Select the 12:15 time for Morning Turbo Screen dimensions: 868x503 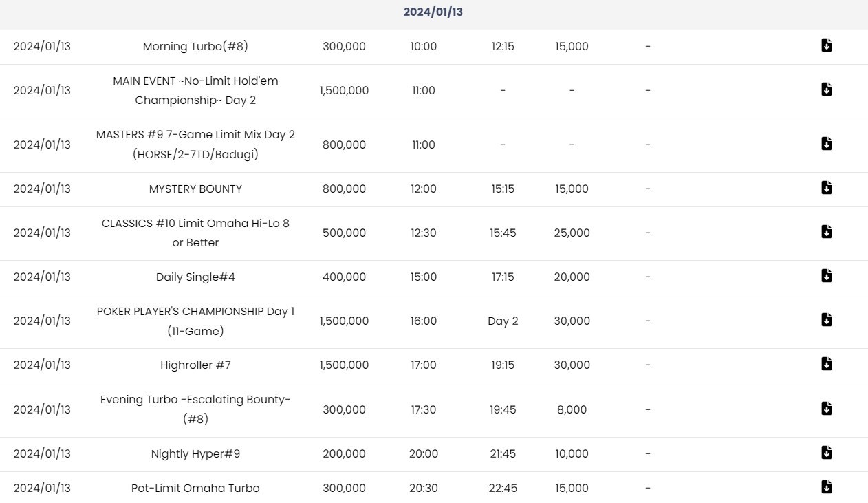tap(503, 46)
